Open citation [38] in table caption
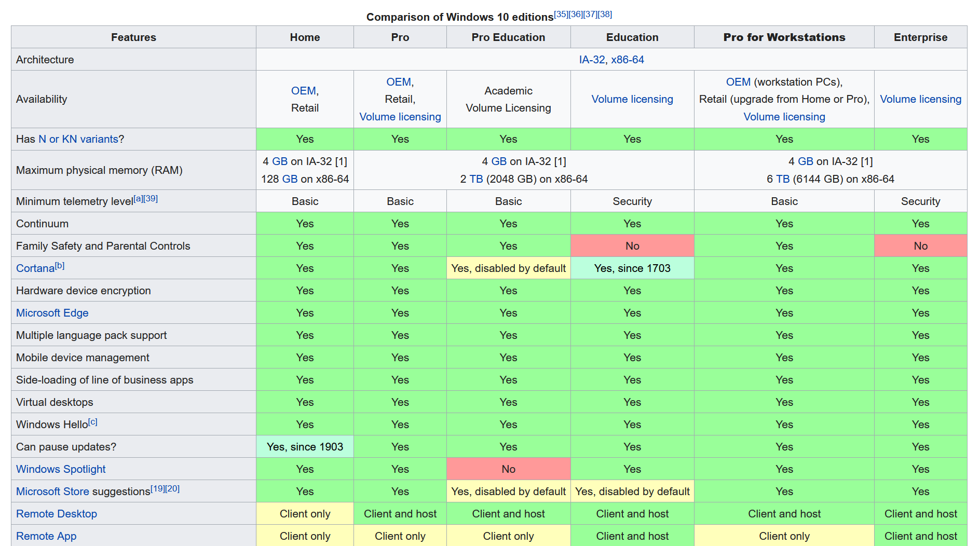 click(605, 14)
